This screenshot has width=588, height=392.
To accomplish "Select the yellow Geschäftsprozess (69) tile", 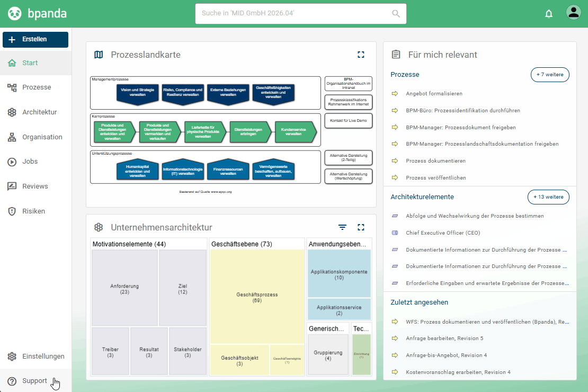I will pyautogui.click(x=257, y=297).
